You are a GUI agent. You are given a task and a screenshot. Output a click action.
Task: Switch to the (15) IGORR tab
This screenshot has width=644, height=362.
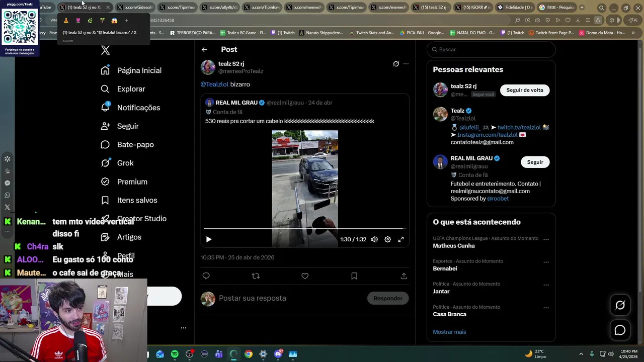coord(472,8)
